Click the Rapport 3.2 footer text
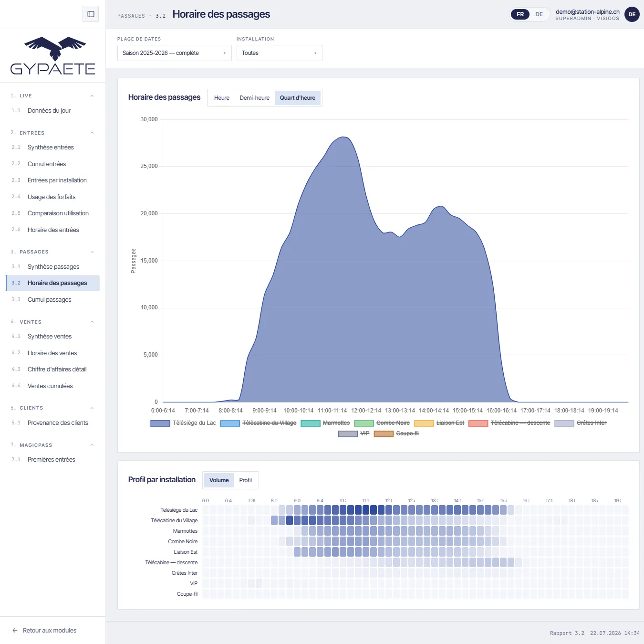 pyautogui.click(x=567, y=633)
